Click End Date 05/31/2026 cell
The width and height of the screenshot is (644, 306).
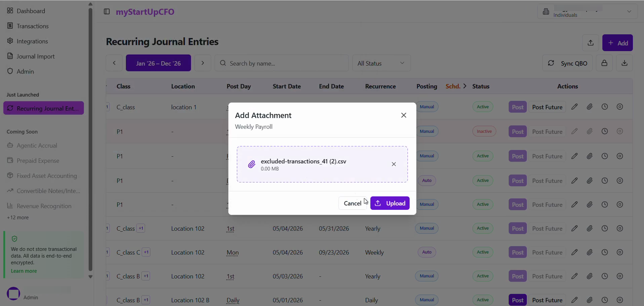click(334, 228)
